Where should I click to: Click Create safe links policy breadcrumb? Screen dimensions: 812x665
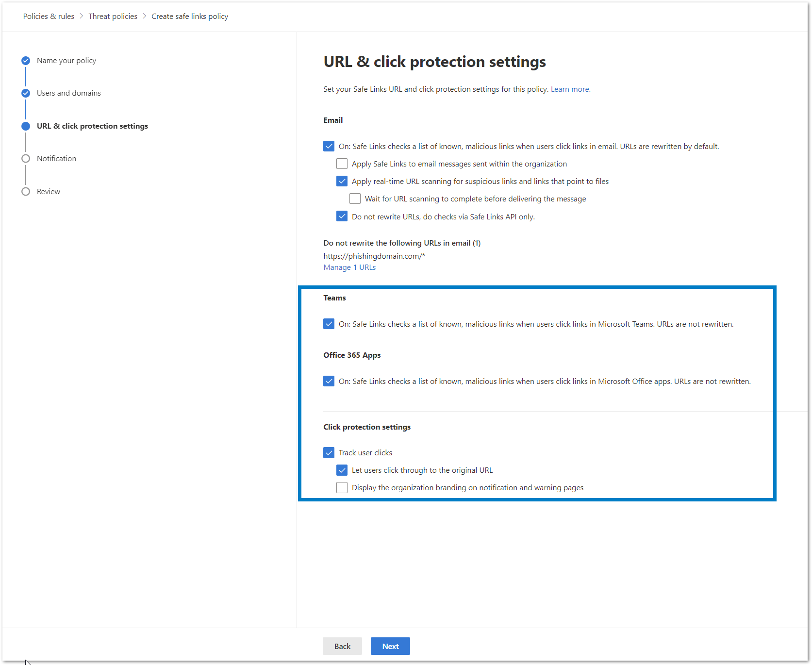tap(190, 16)
